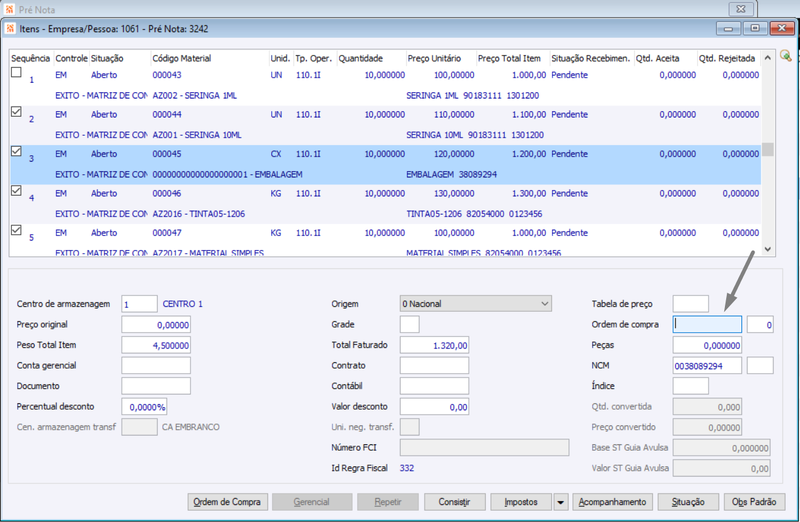
Task: Click the grid scrollbar up arrow
Action: click(x=767, y=58)
